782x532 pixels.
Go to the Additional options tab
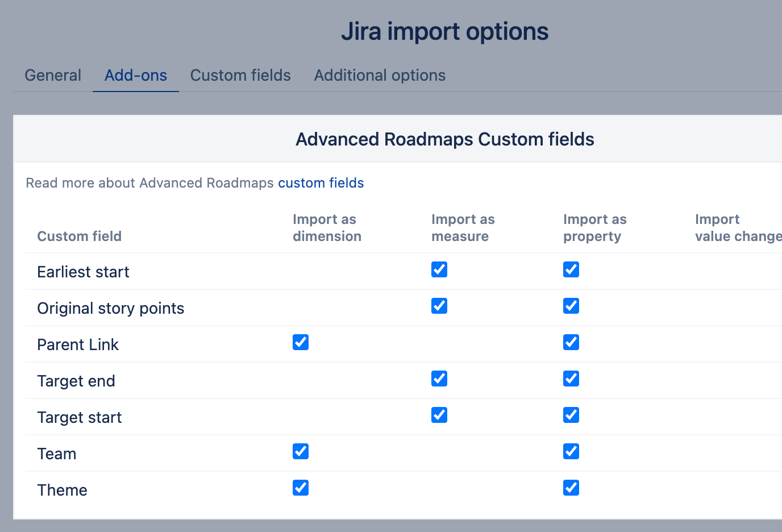(x=380, y=75)
